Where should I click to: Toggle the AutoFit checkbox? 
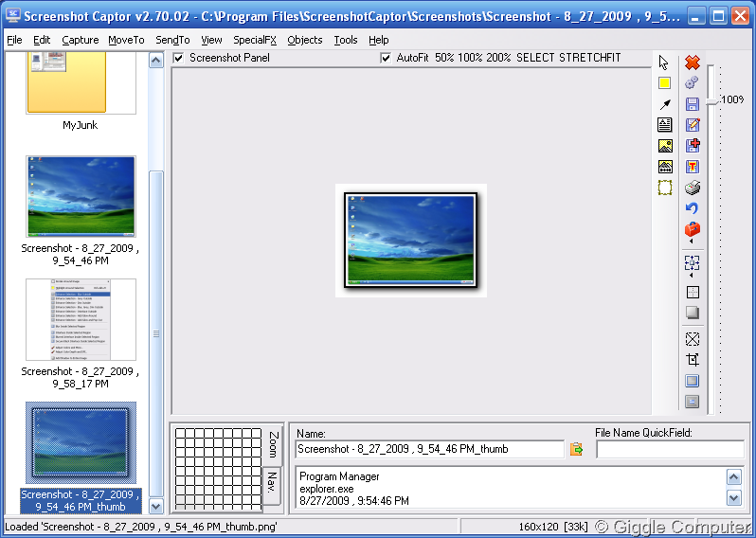coord(386,58)
